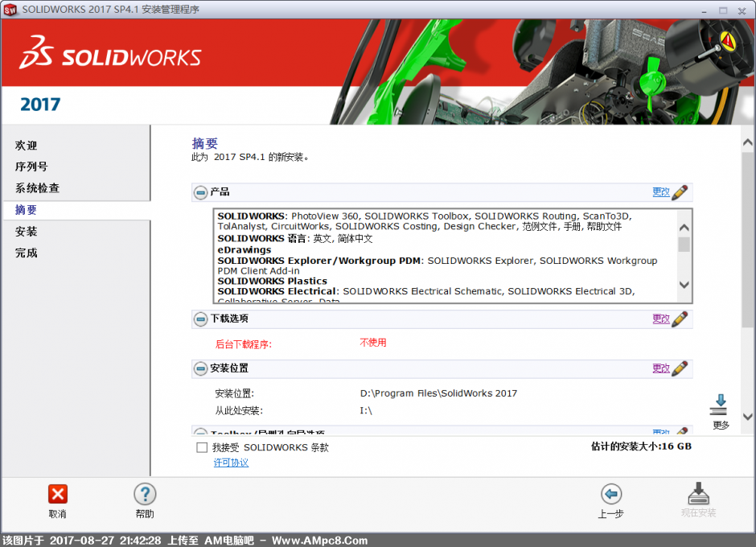
Task: Click the 帮助 label
Action: point(145,514)
